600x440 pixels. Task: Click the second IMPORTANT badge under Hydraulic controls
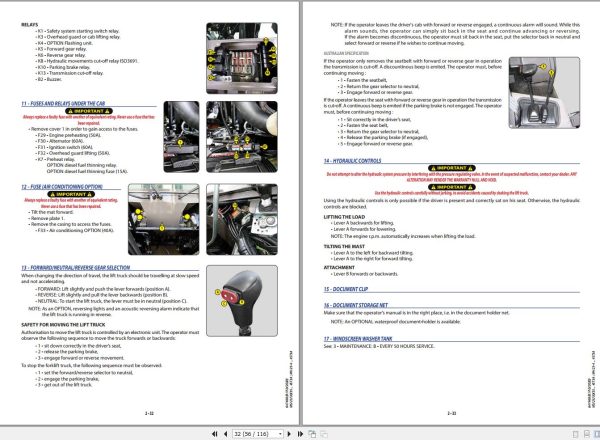coord(452,187)
